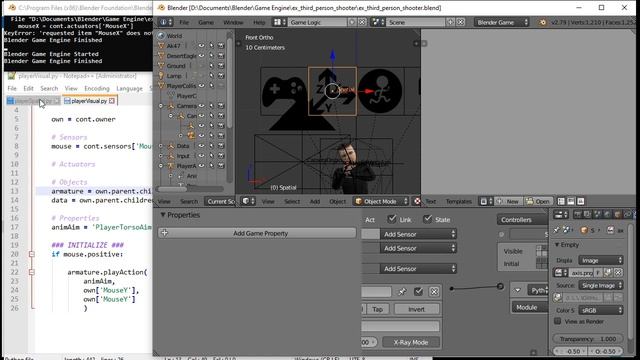
Task: Toggle selectability of Lamp in outliner
Action: coord(211,76)
